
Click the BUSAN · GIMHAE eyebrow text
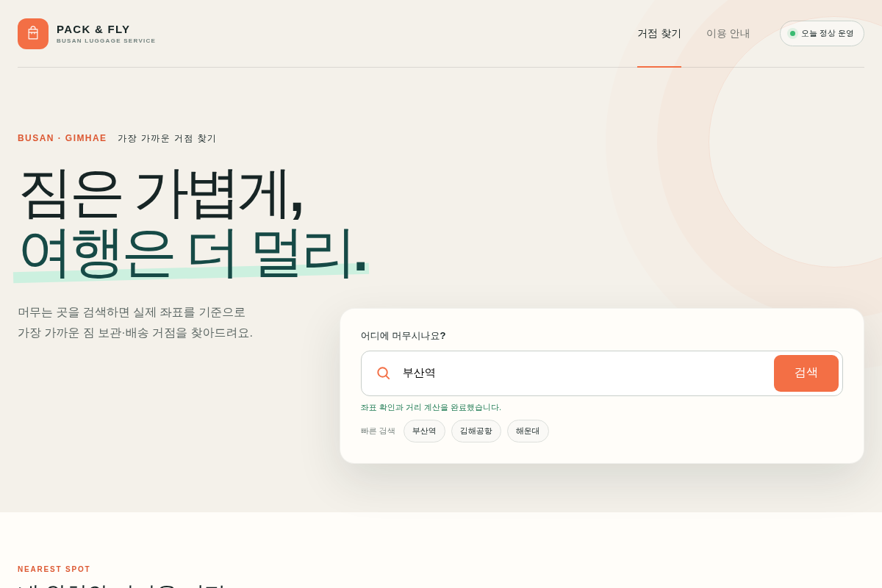(62, 138)
